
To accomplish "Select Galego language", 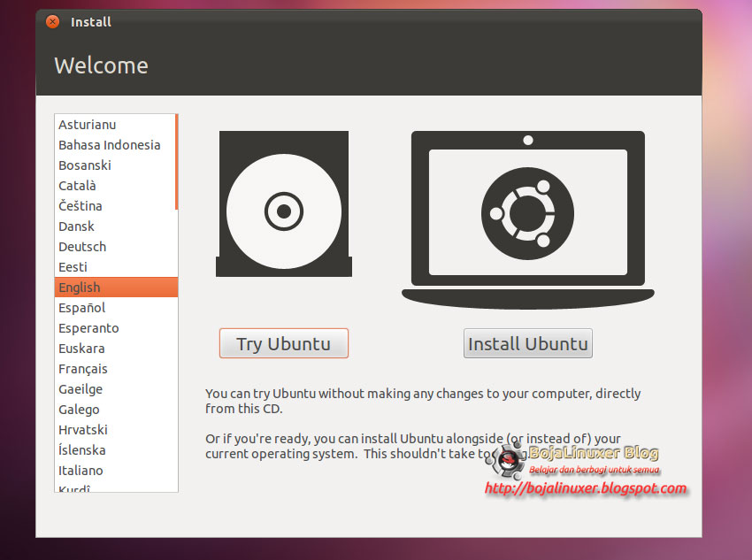I will point(116,410).
